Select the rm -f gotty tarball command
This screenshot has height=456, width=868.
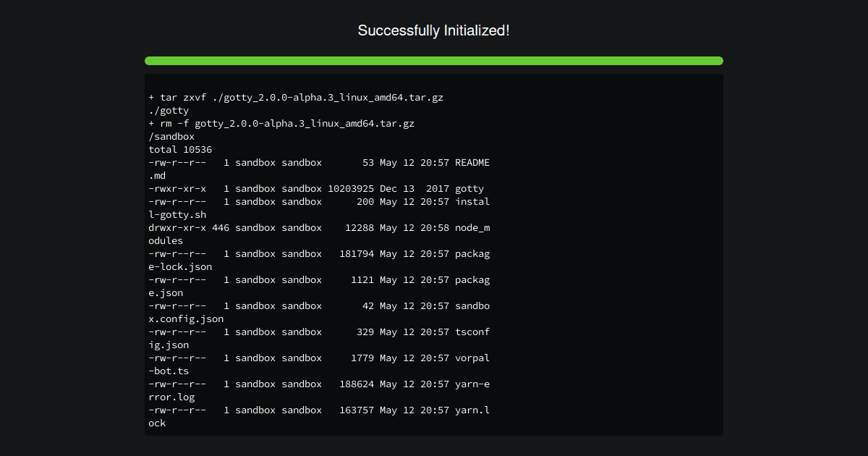pos(281,123)
